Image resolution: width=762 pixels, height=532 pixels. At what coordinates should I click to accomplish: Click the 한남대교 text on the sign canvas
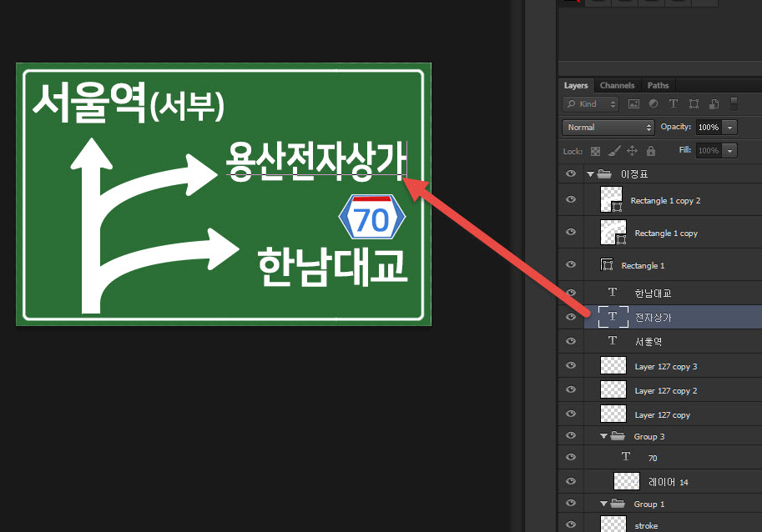tap(332, 266)
